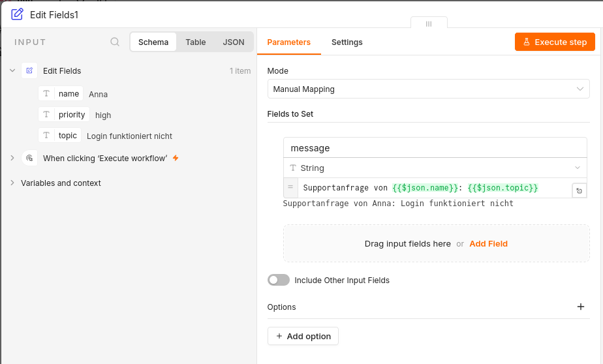The image size is (603, 364).
Task: Click the text type icon beside name
Action: tap(46, 94)
